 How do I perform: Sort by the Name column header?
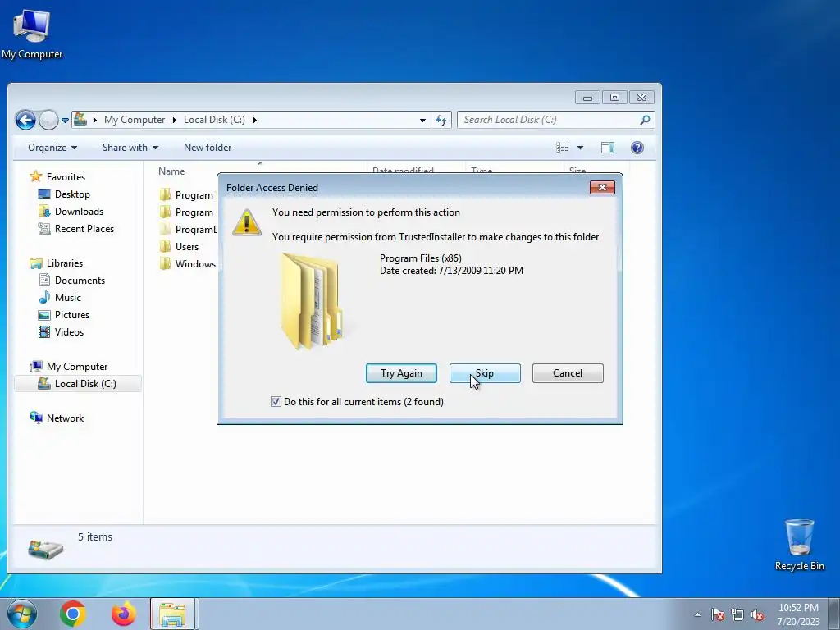(171, 171)
